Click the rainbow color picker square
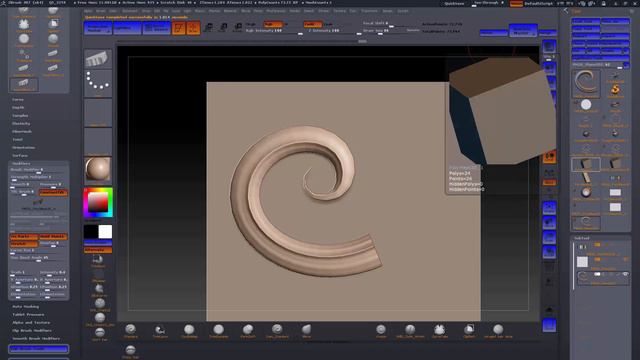This screenshot has width=640, height=360. [x=98, y=202]
